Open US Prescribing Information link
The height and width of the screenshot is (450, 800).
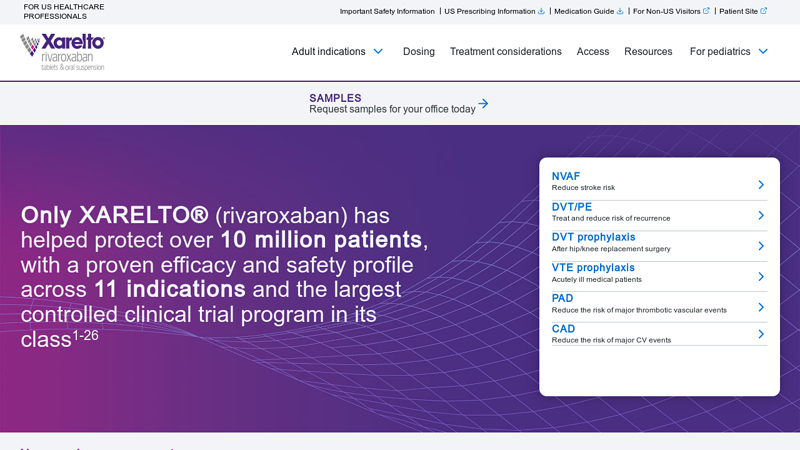point(490,11)
